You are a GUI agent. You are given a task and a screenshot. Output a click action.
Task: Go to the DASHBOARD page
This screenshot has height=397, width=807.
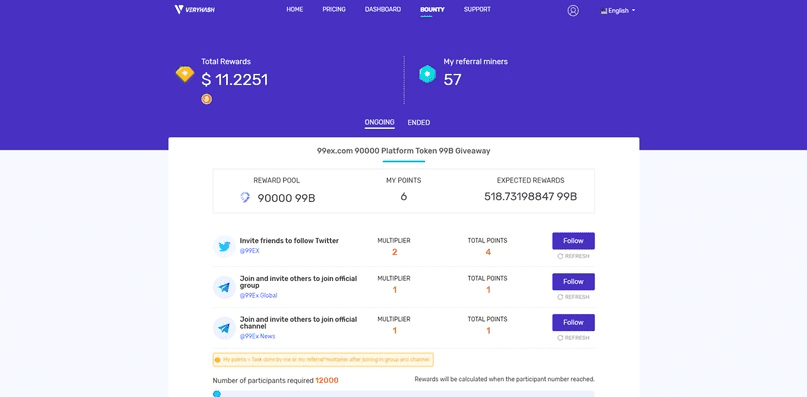[382, 9]
